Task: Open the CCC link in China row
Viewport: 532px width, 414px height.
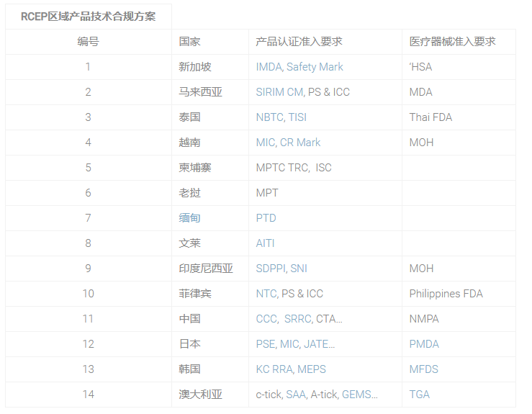Action: 266,319
